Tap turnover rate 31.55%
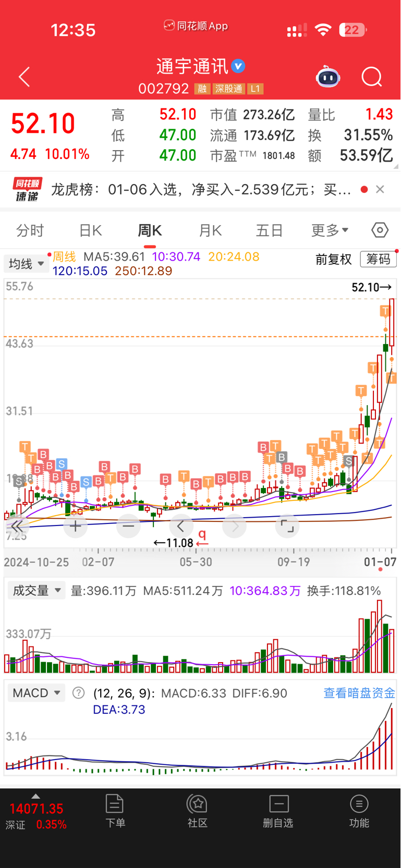 (368, 136)
